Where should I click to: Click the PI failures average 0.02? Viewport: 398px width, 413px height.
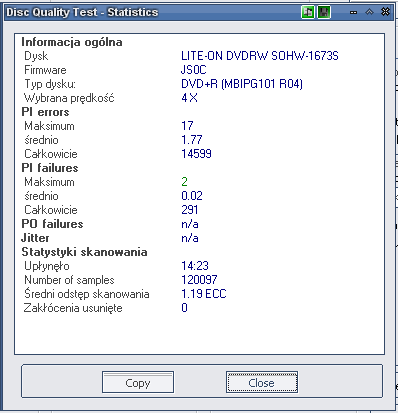point(192,196)
